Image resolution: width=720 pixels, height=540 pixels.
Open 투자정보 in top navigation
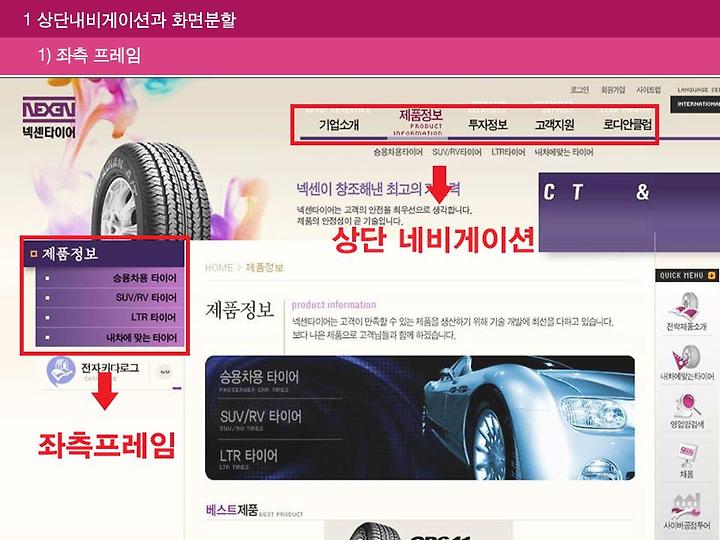click(487, 124)
